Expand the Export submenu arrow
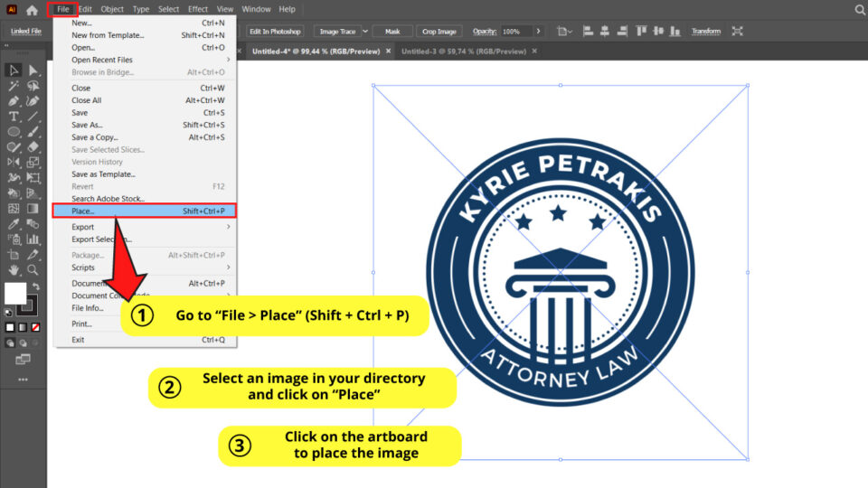The image size is (868, 488). click(228, 227)
